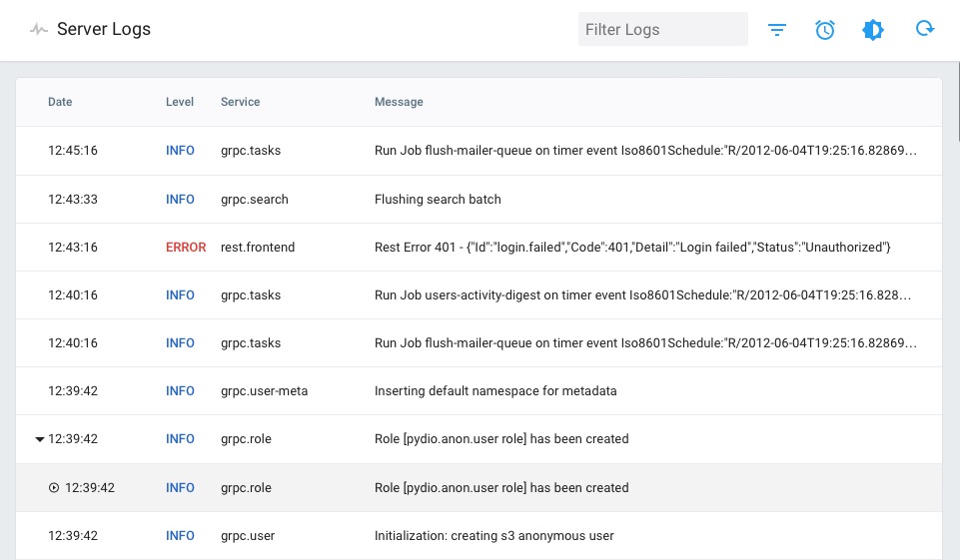The width and height of the screenshot is (960, 560).
Task: Click the grpc.user-meta service cell
Action: [264, 391]
